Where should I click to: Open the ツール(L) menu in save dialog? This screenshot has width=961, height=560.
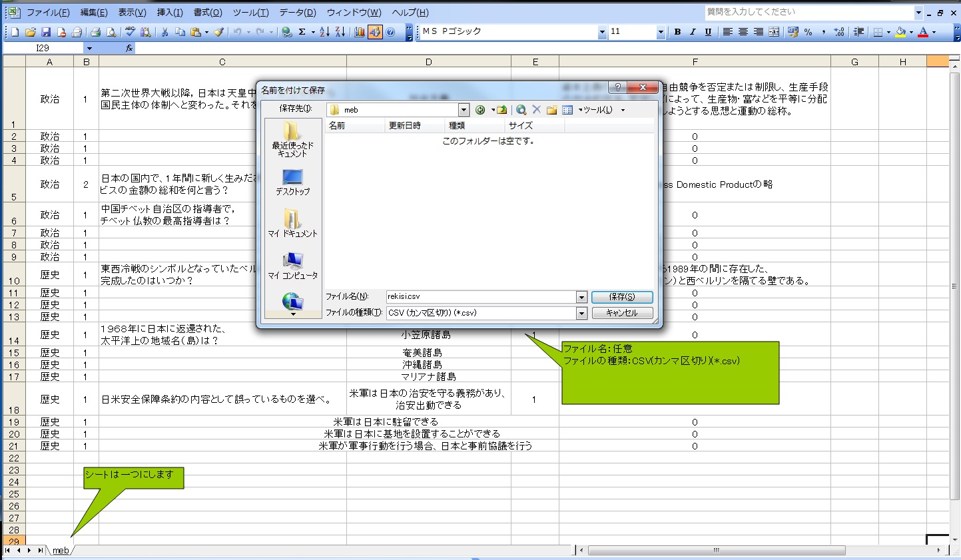point(597,110)
